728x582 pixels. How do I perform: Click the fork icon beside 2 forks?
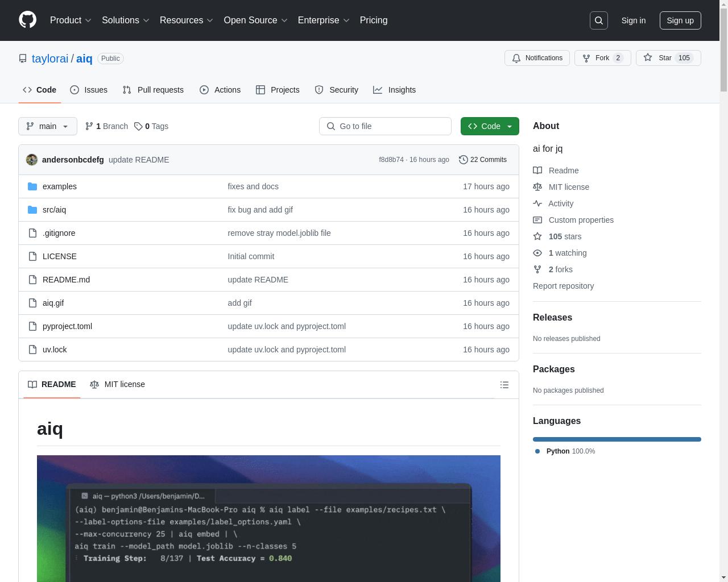[x=537, y=269]
